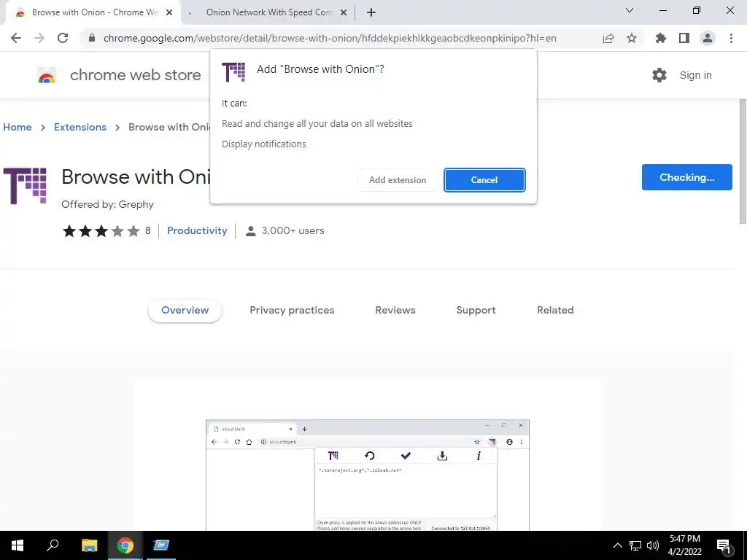Select the Overview tab
This screenshot has height=560, width=747.
coord(185,310)
